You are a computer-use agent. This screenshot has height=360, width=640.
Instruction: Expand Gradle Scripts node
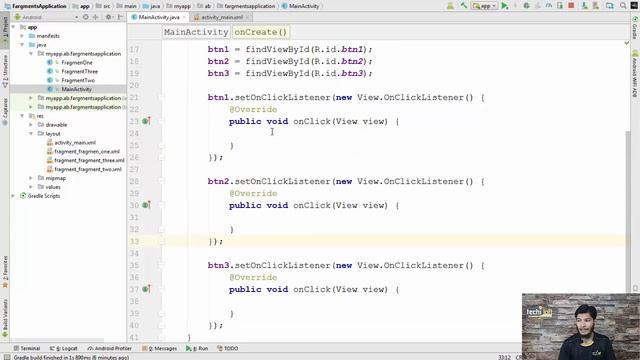14,196
